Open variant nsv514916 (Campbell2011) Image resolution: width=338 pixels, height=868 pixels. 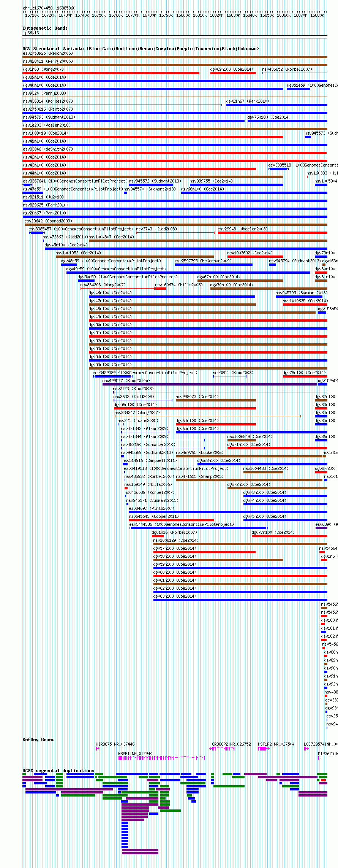tap(149, 460)
